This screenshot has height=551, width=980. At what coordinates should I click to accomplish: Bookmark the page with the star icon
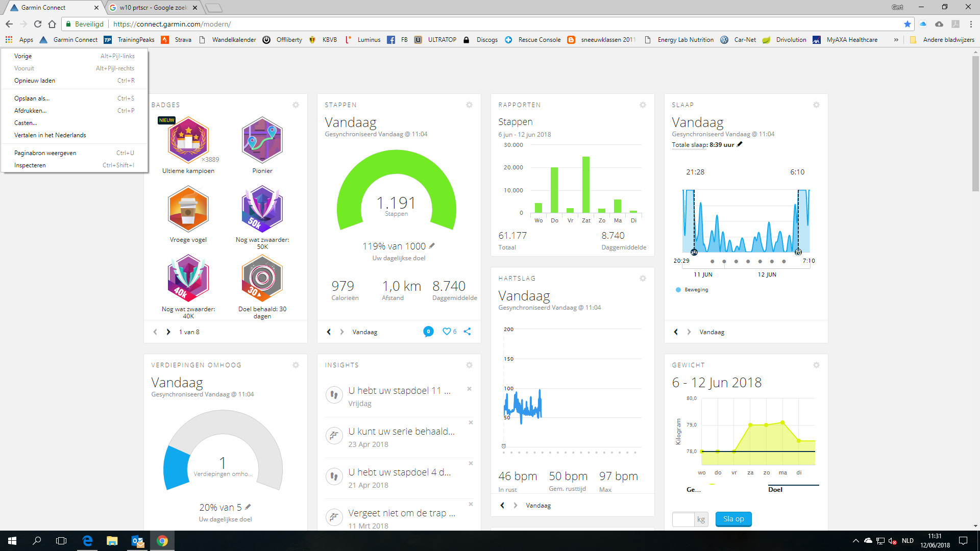click(x=907, y=24)
